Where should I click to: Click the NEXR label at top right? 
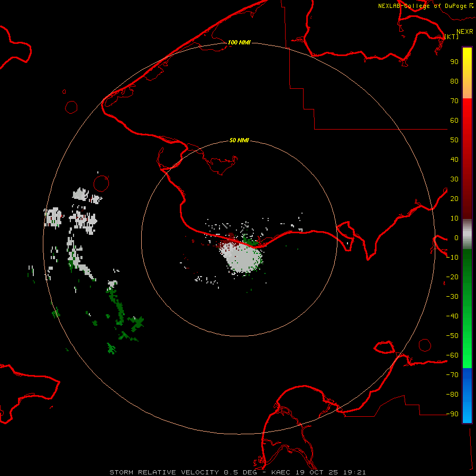(x=465, y=32)
